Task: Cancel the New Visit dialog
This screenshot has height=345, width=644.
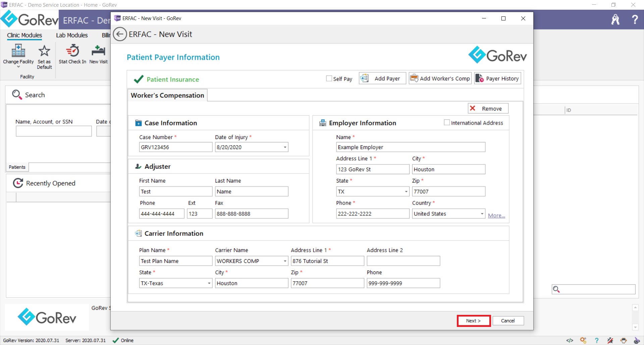Action: 508,321
